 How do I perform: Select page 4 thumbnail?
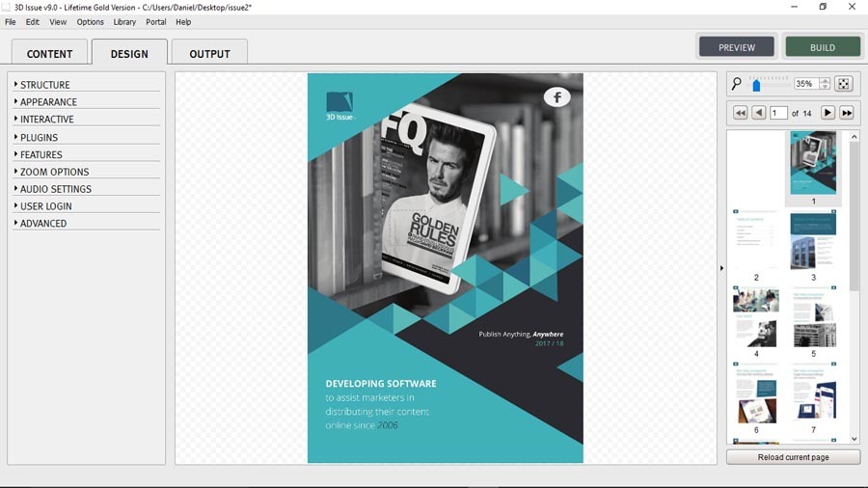755,316
